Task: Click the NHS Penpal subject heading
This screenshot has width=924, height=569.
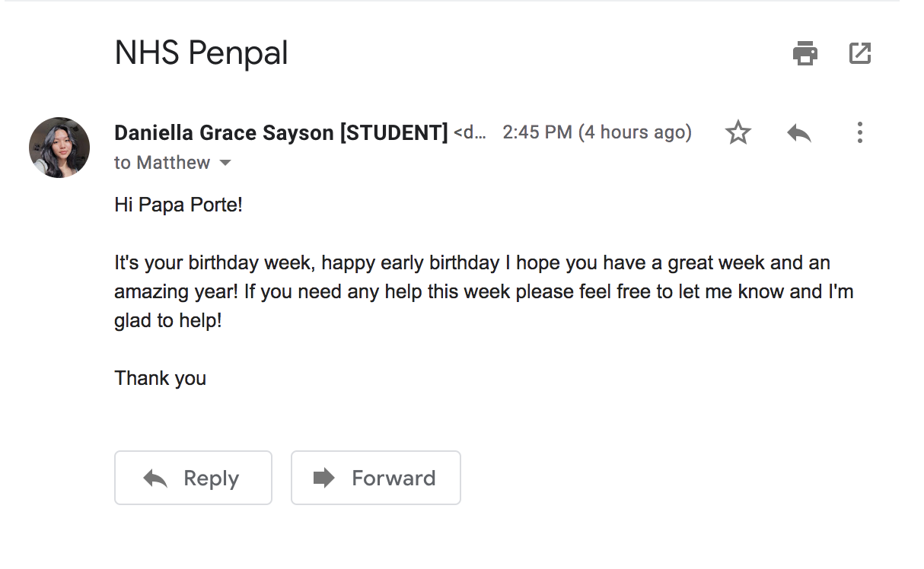Action: point(201,53)
